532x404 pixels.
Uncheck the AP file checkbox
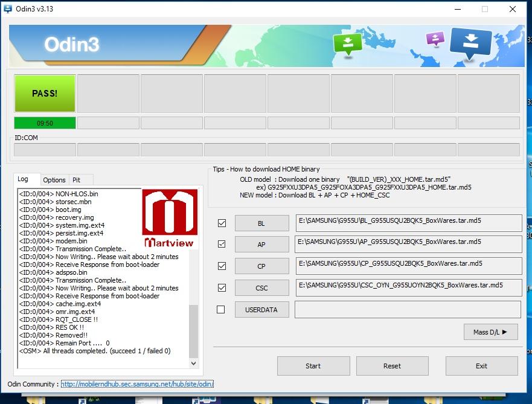(x=222, y=244)
